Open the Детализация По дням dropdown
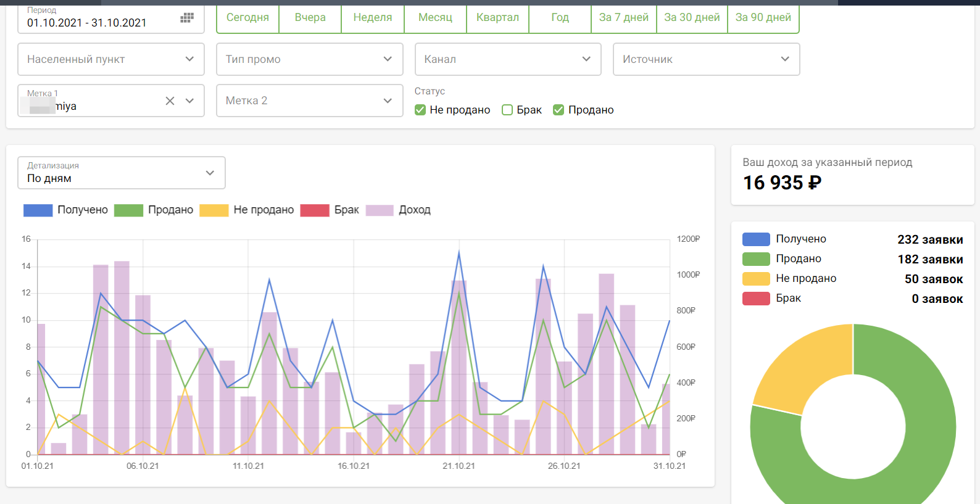The height and width of the screenshot is (504, 980). pos(122,173)
